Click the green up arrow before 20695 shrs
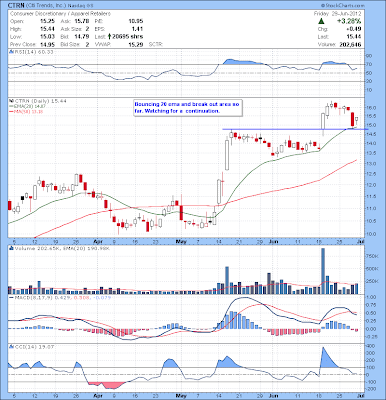 109,37
